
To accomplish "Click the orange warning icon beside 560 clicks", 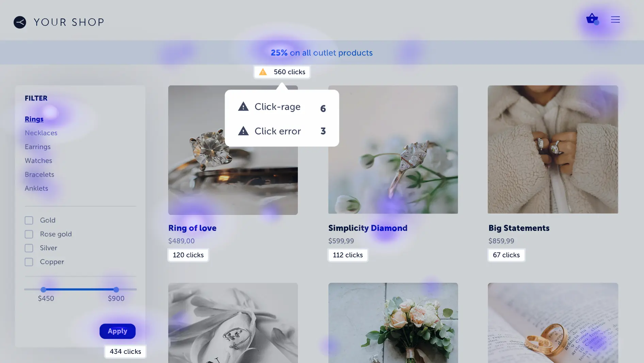I will pyautogui.click(x=263, y=72).
